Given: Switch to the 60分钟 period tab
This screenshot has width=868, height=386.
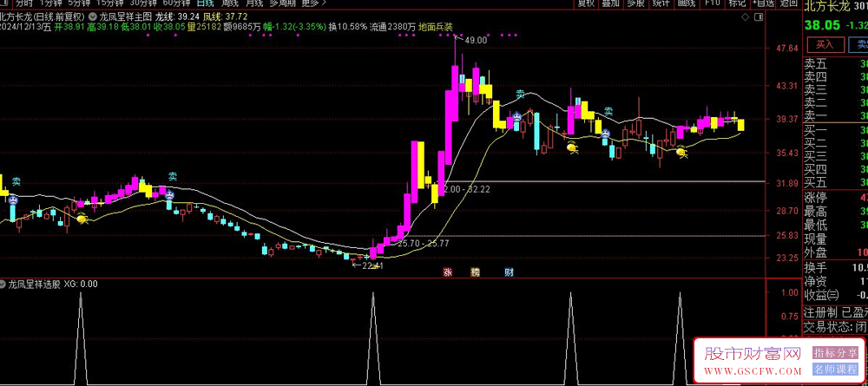Looking at the screenshot, I should (176, 3).
